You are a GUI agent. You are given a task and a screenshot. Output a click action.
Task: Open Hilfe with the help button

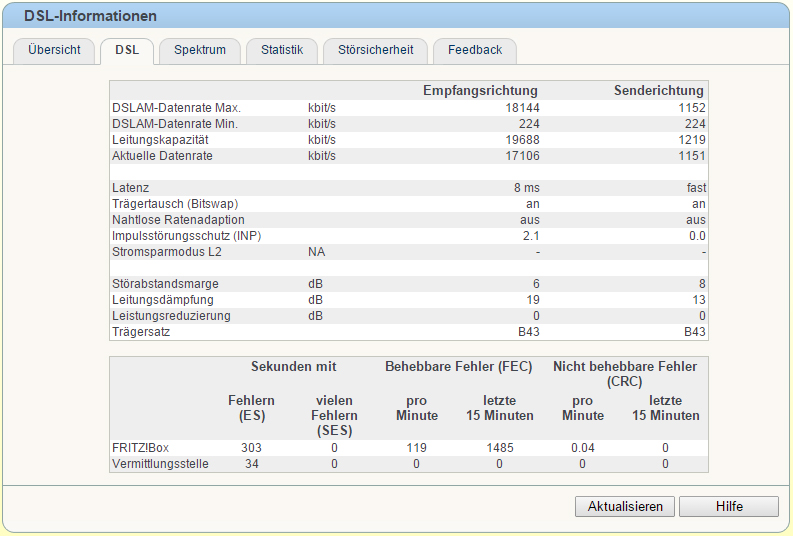(729, 506)
